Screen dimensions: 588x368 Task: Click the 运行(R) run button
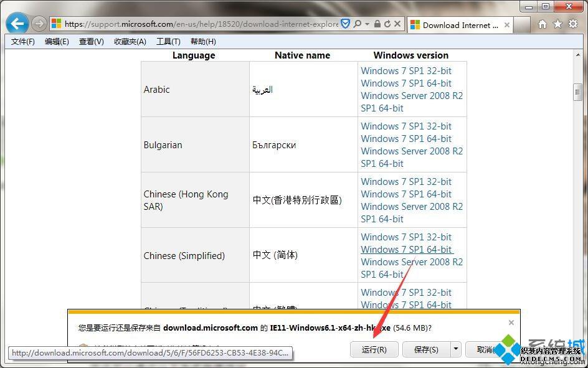(x=374, y=350)
